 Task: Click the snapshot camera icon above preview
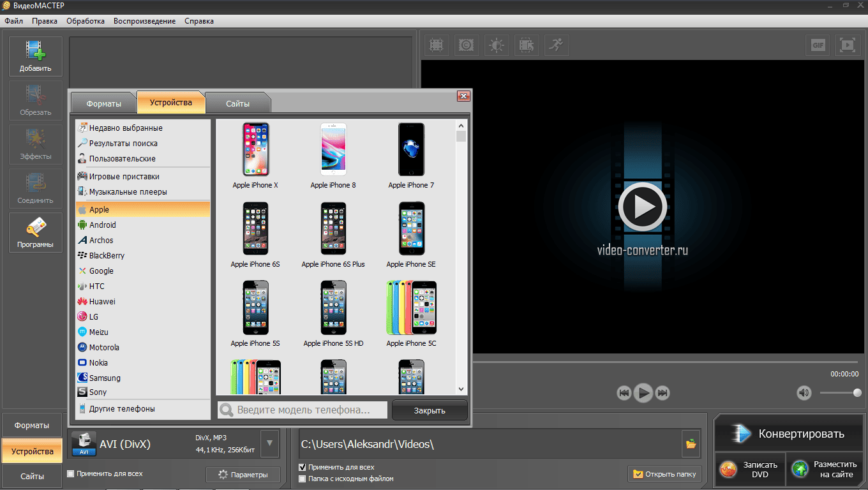tap(467, 45)
